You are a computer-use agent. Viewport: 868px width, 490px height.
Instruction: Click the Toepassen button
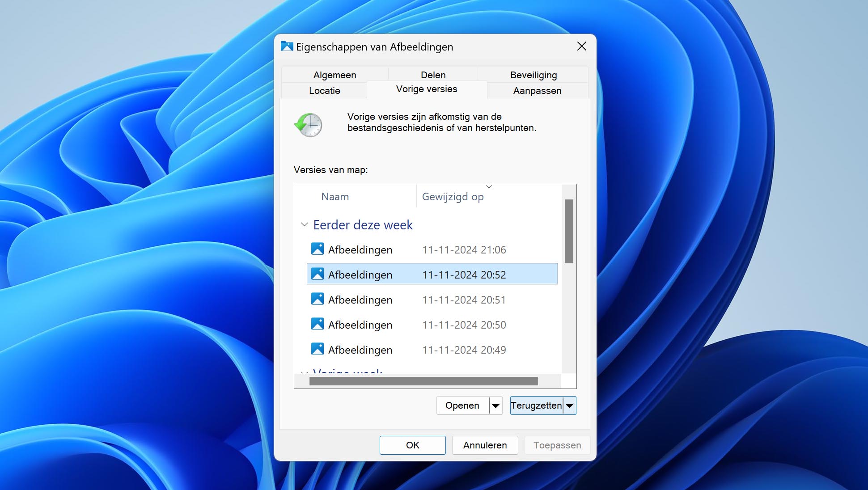point(557,445)
